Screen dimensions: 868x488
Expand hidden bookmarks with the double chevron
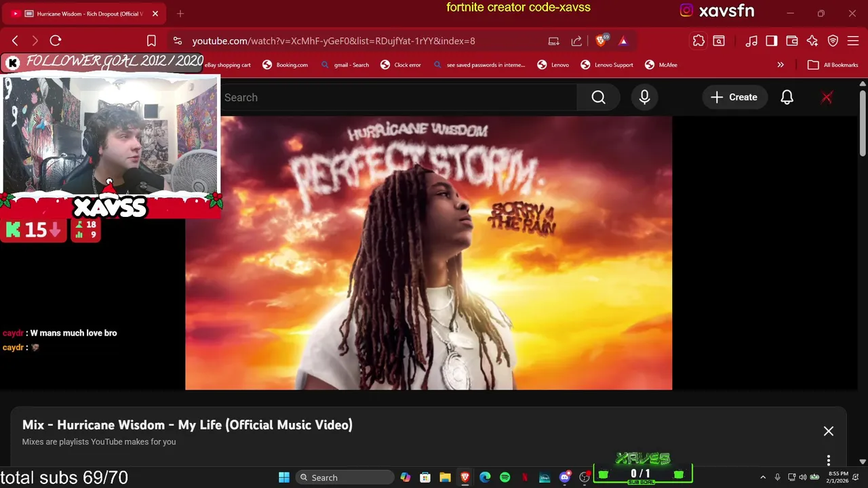click(x=781, y=65)
